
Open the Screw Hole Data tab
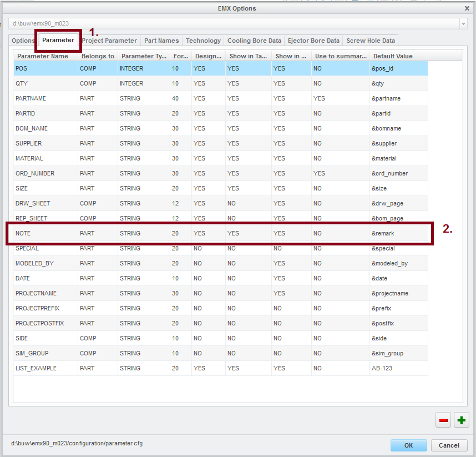[371, 41]
